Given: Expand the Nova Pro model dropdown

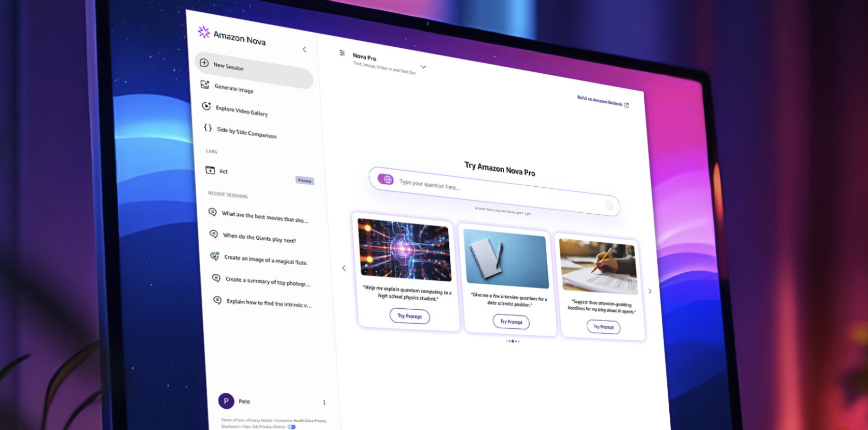Looking at the screenshot, I should pos(423,67).
